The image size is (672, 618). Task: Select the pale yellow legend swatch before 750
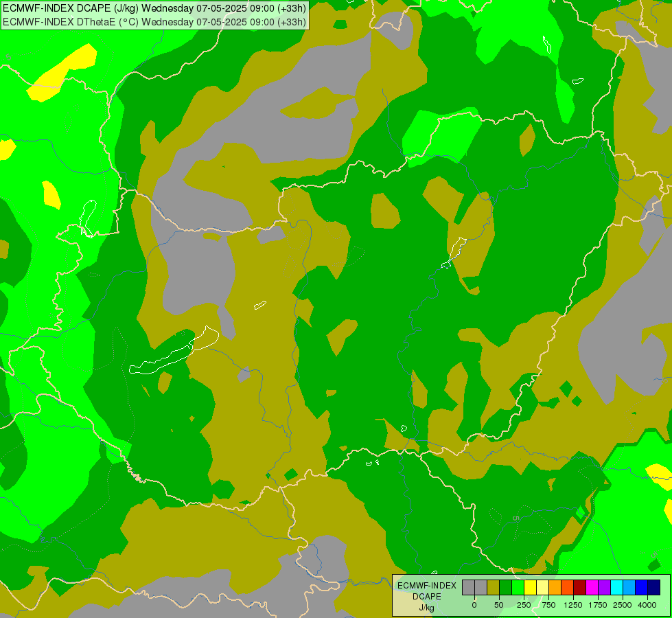pos(542,588)
